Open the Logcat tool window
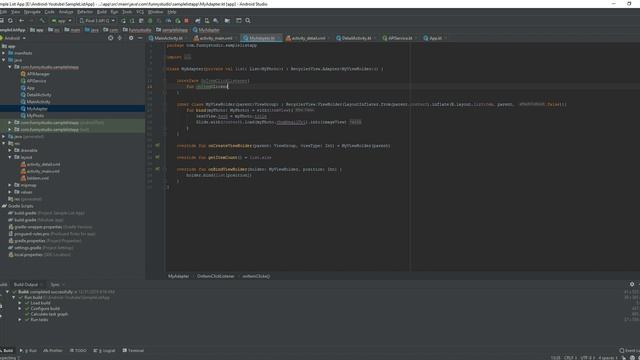 105,351
